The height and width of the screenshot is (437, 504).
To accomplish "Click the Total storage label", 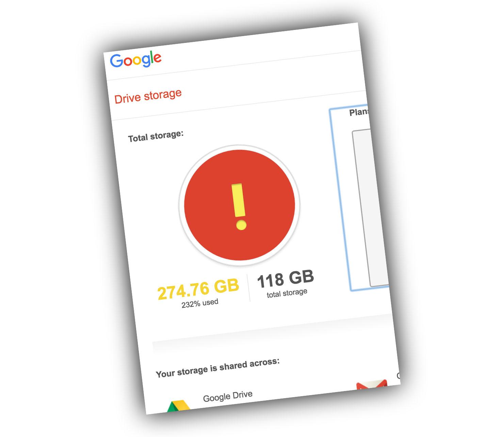I will click(156, 136).
